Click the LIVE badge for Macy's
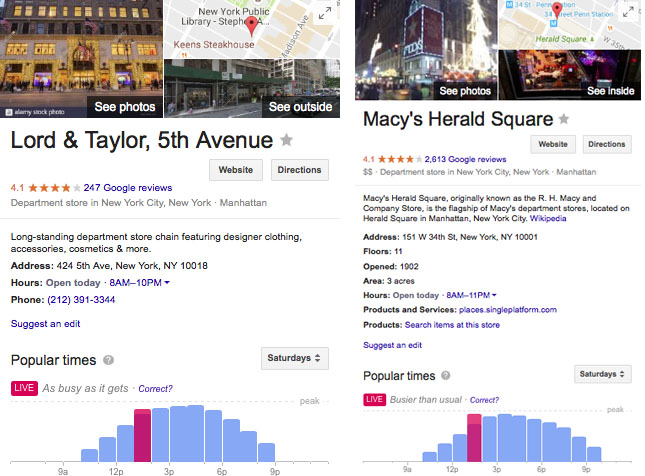645x476 pixels. click(x=374, y=399)
